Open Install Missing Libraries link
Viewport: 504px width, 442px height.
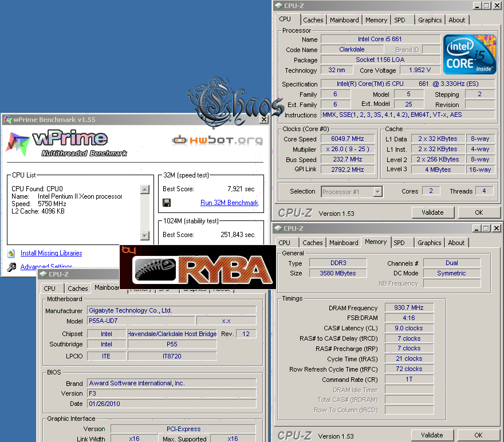pos(51,253)
